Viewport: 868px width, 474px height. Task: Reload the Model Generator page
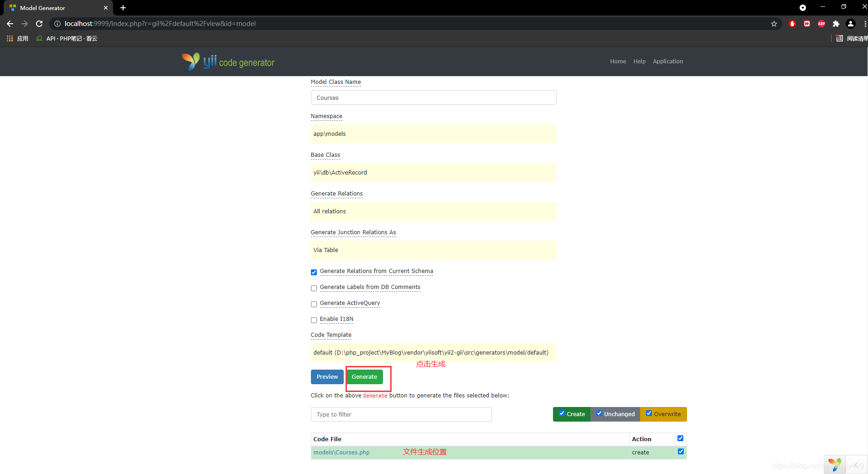point(39,24)
